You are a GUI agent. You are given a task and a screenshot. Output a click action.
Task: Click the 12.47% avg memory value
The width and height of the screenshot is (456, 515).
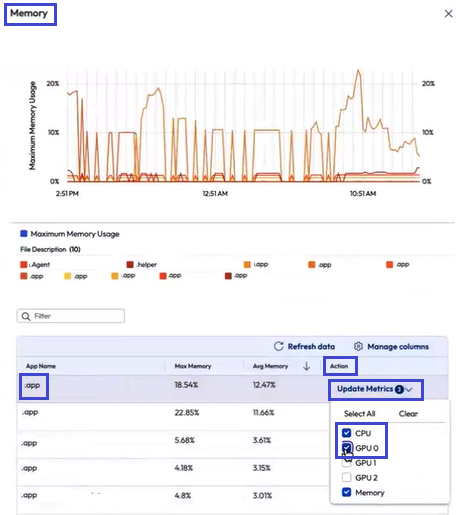click(x=264, y=385)
